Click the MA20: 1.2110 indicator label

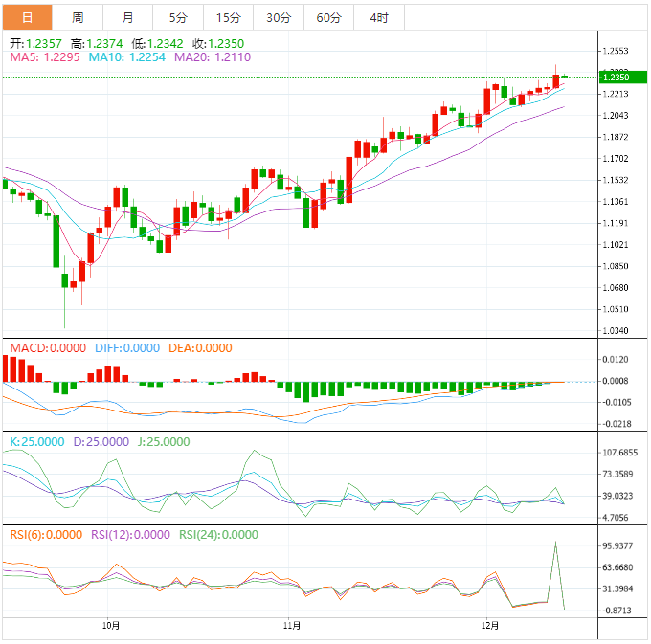click(x=213, y=57)
